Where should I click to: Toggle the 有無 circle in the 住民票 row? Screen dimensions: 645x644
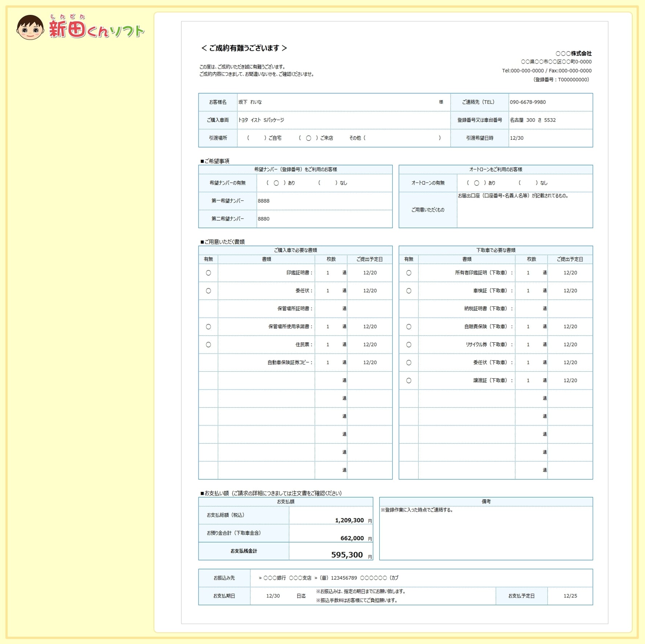[x=208, y=345]
